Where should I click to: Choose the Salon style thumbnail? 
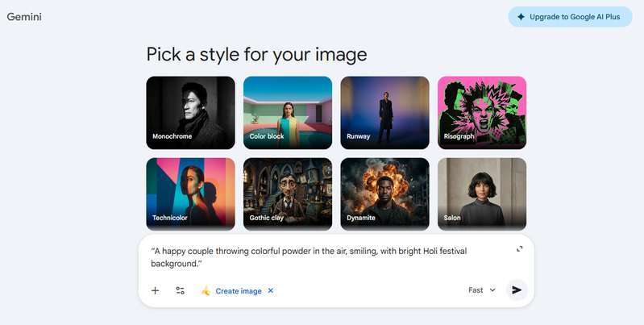click(x=482, y=194)
